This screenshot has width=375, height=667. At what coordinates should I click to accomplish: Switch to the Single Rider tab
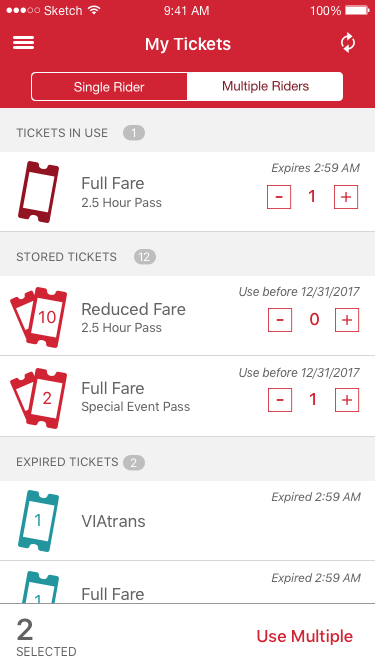click(109, 87)
